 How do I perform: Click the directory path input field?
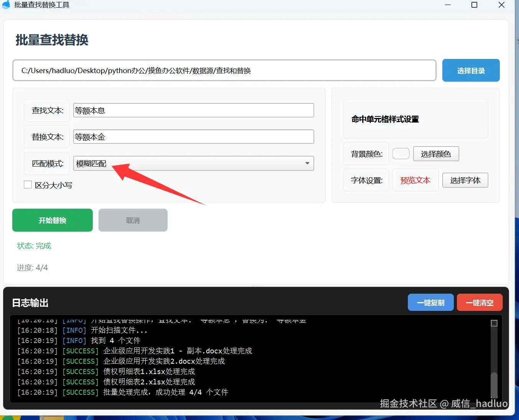pyautogui.click(x=224, y=70)
